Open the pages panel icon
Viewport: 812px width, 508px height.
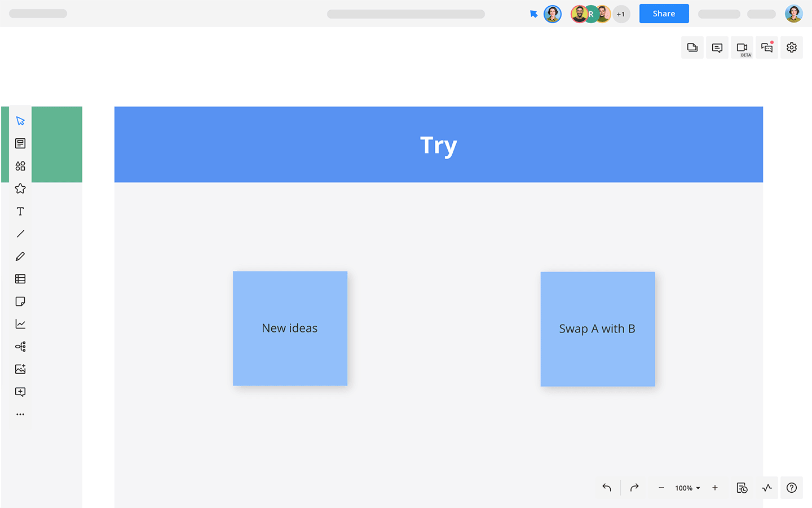(x=692, y=47)
